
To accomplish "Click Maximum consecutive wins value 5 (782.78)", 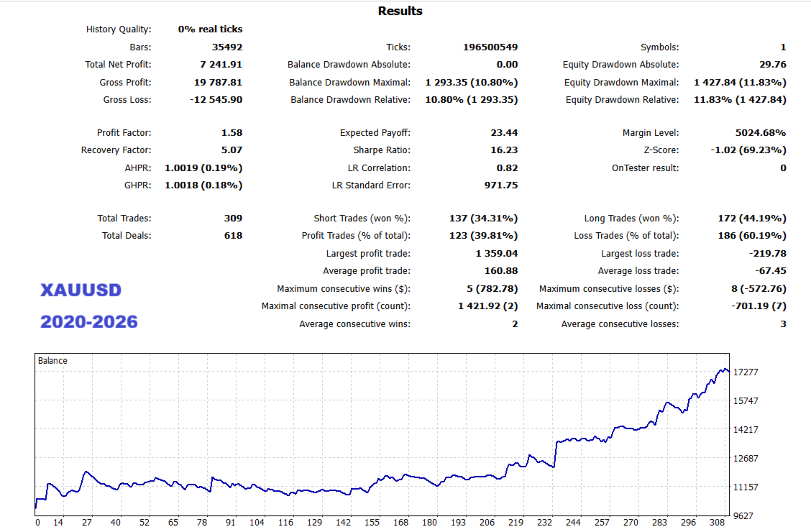I will (492, 289).
